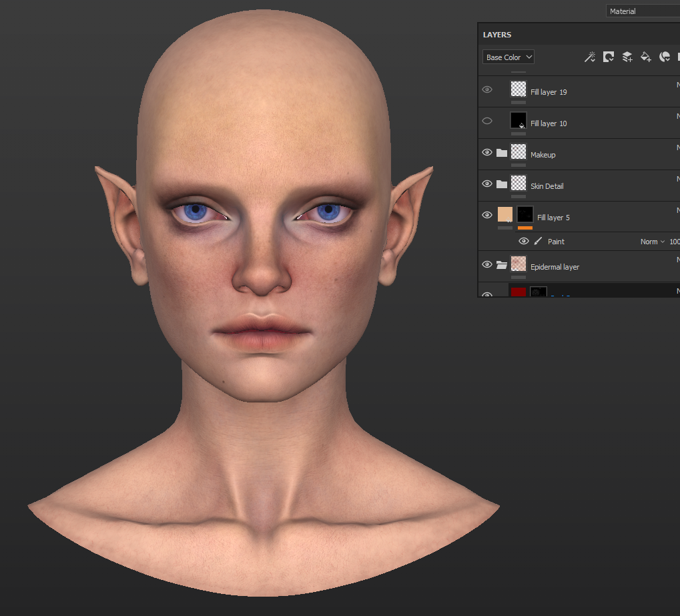Toggle visibility of the Makeup group

[487, 152]
